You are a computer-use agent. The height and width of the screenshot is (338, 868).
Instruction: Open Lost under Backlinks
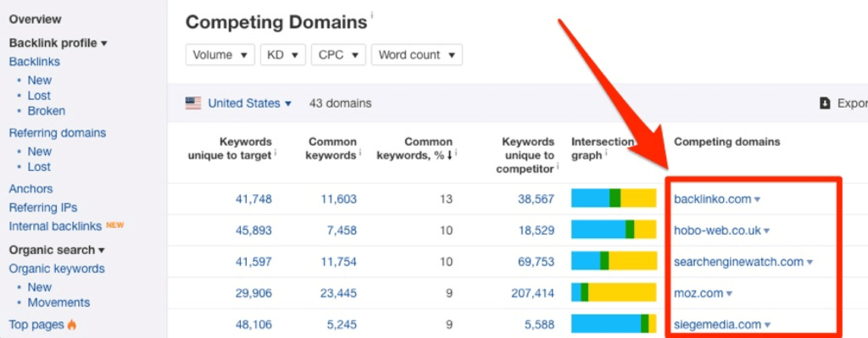[39, 96]
